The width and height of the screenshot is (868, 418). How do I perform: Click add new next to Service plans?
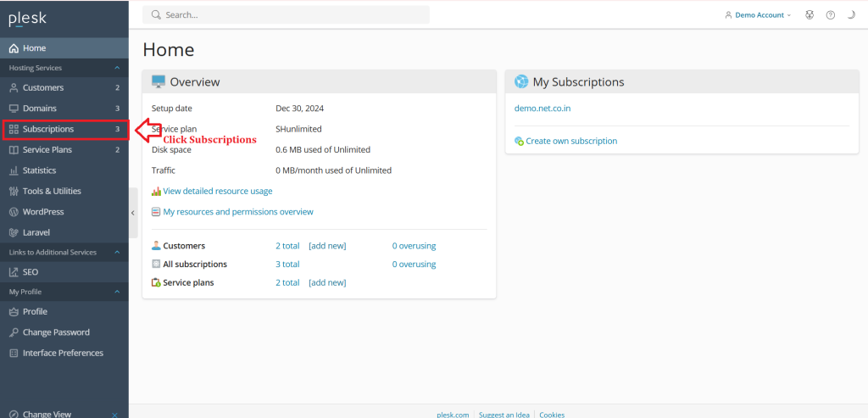coord(327,282)
